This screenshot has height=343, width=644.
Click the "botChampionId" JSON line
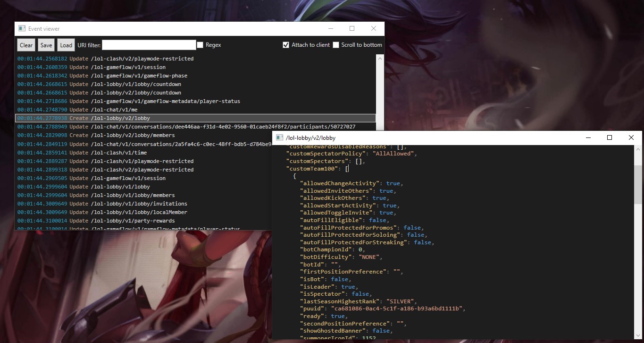tap(333, 249)
